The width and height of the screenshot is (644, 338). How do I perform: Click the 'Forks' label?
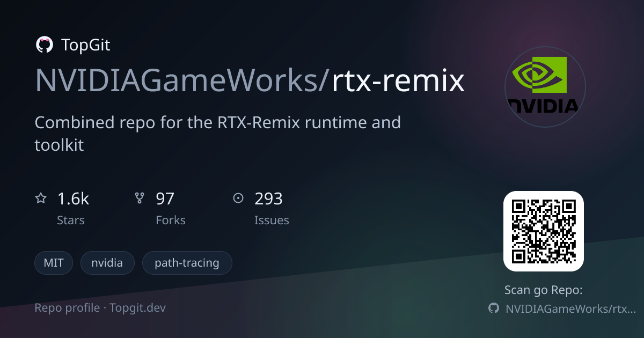171,221
